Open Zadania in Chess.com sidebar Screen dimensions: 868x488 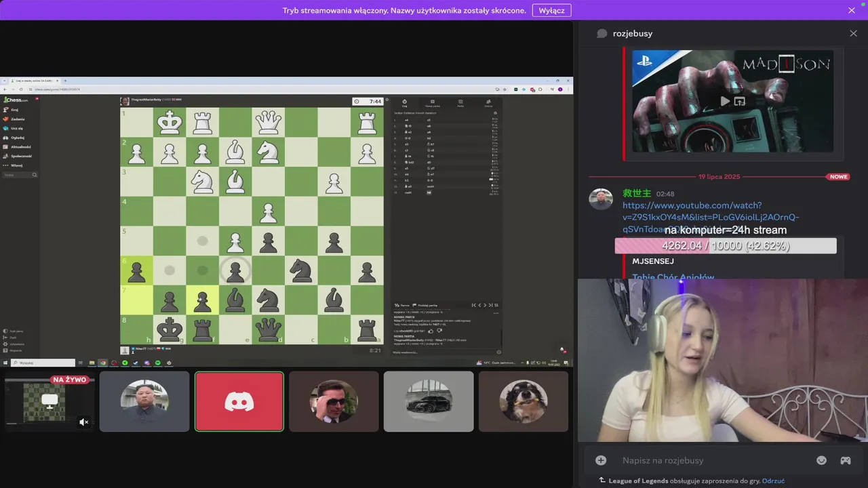tap(14, 119)
